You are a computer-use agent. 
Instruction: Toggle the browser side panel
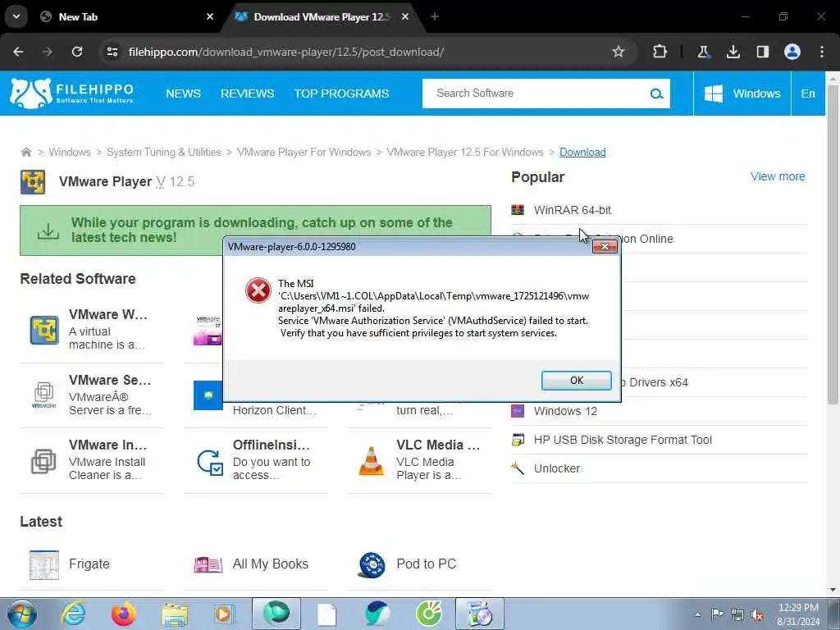coord(763,52)
